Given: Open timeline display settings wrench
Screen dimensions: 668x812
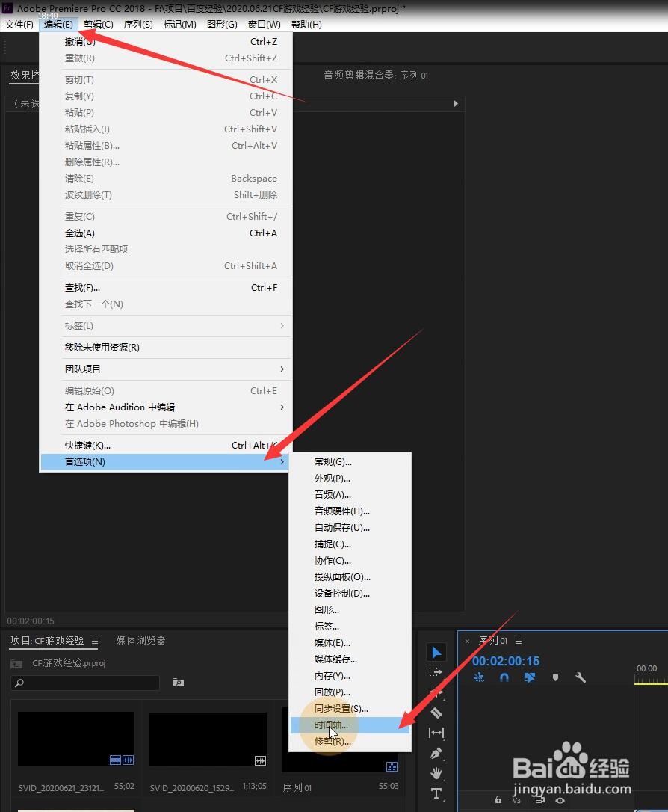Looking at the screenshot, I should (581, 677).
